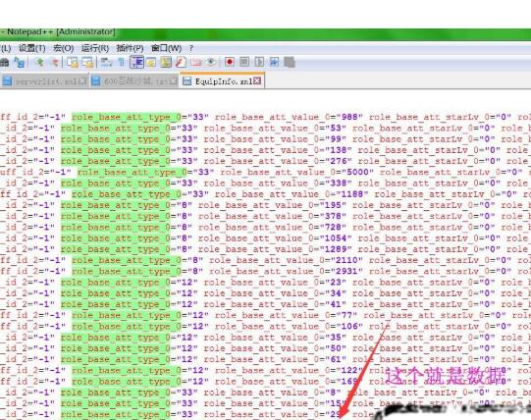The image size is (531, 420).
Task: Toggle the indent guide button
Action: coord(136,63)
